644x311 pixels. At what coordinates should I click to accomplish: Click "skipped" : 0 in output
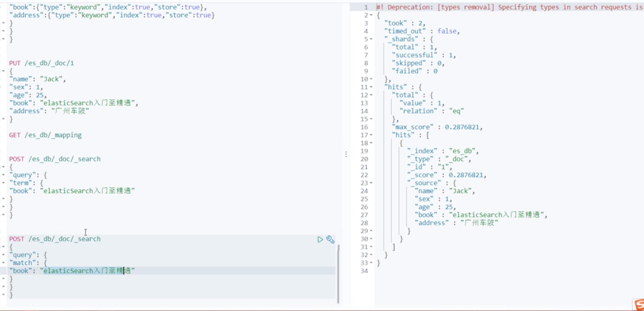pos(418,63)
